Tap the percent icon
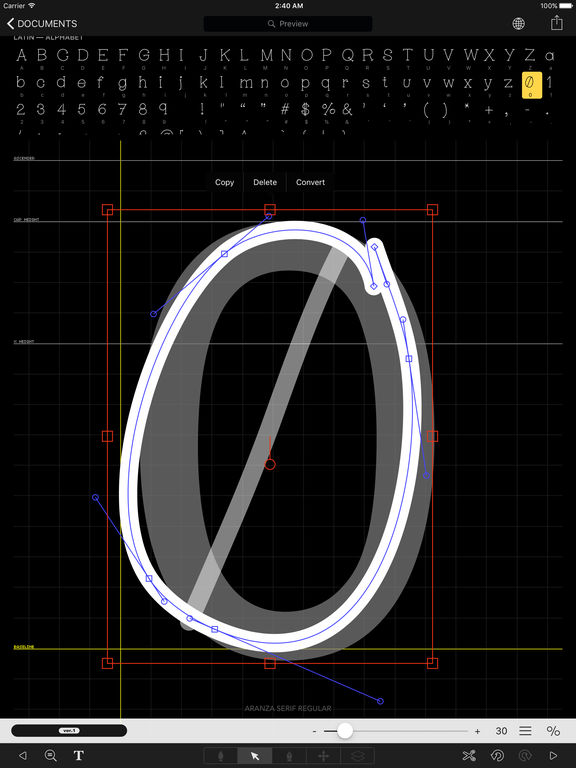Image resolution: width=576 pixels, height=768 pixels. (553, 731)
